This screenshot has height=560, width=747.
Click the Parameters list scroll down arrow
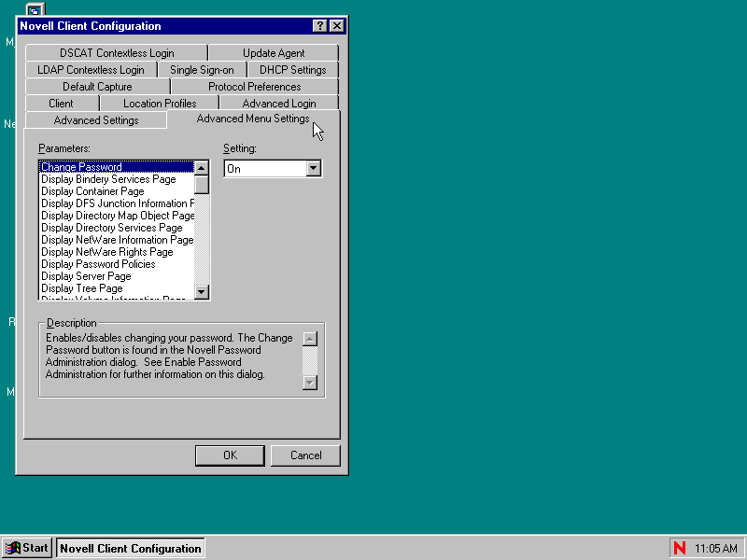click(202, 291)
